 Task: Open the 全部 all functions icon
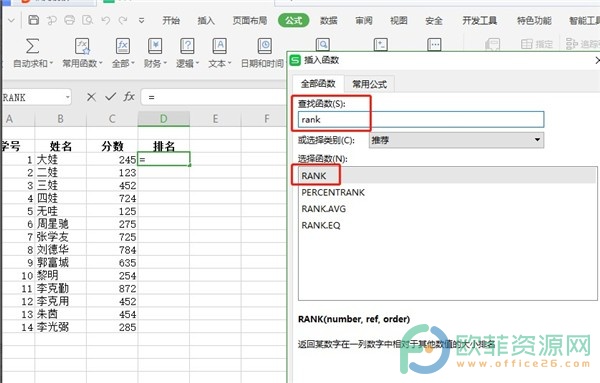(123, 46)
